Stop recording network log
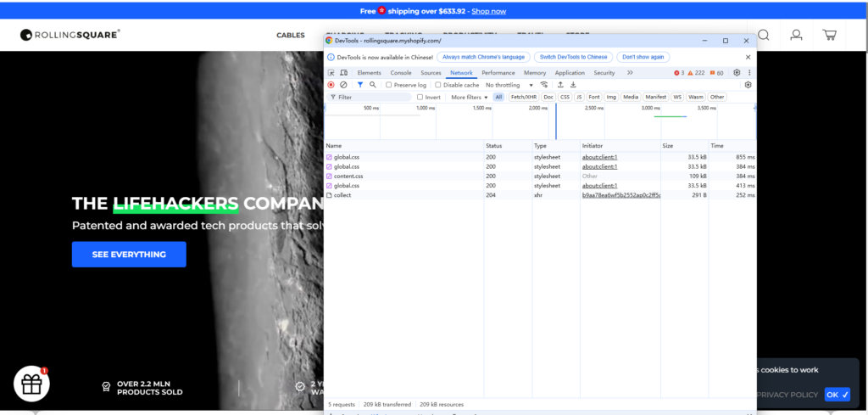 [331, 85]
